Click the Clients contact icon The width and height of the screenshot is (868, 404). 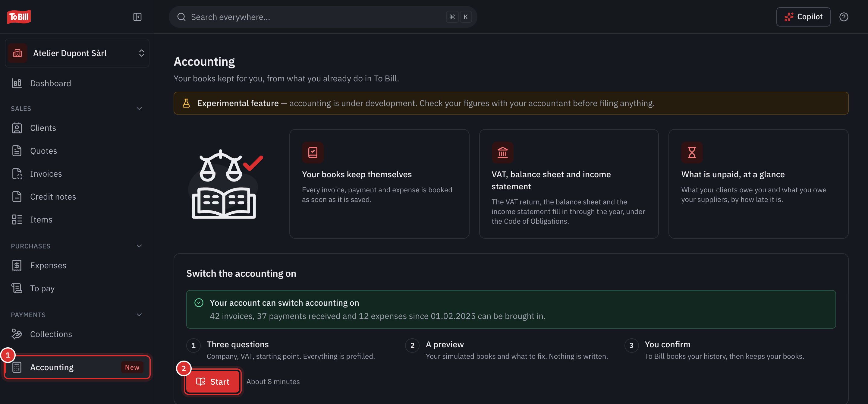[17, 128]
